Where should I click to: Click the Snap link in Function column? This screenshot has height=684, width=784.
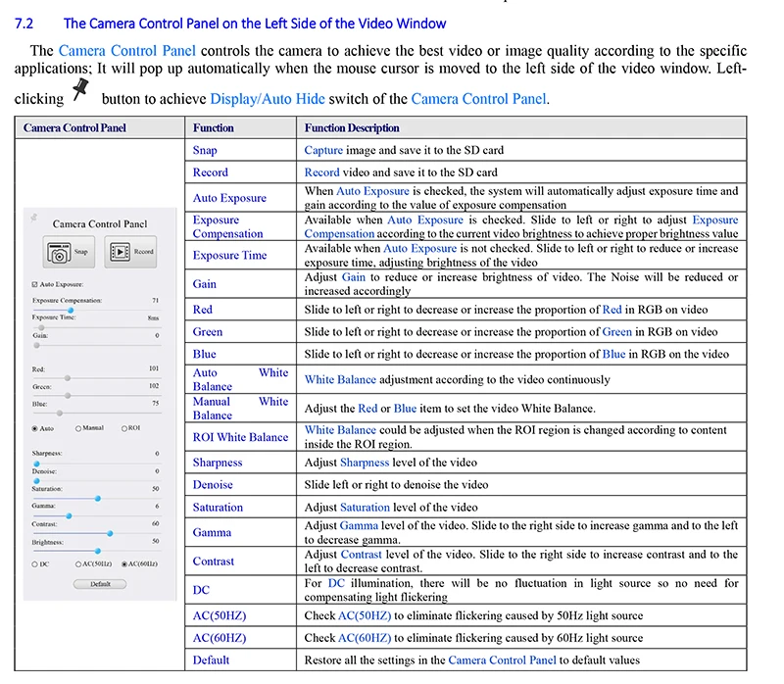(205, 151)
